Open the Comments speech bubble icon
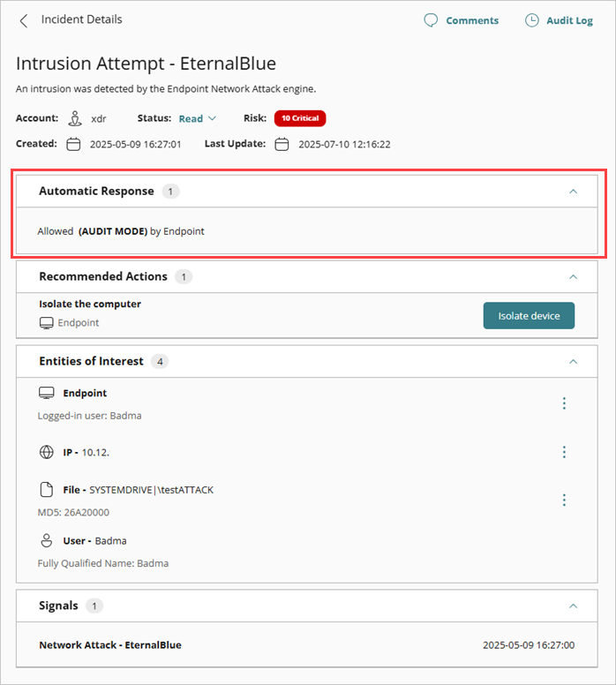The height and width of the screenshot is (685, 616). coord(431,20)
